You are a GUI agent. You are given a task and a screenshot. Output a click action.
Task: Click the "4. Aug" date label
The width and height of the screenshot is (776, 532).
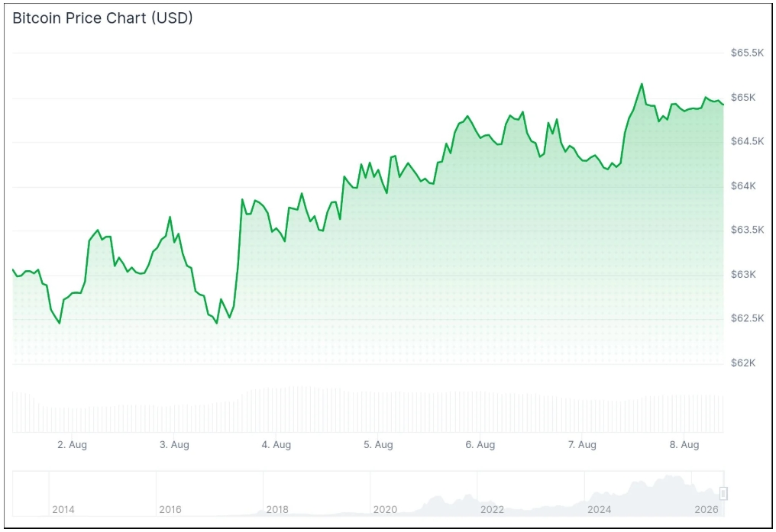click(276, 444)
